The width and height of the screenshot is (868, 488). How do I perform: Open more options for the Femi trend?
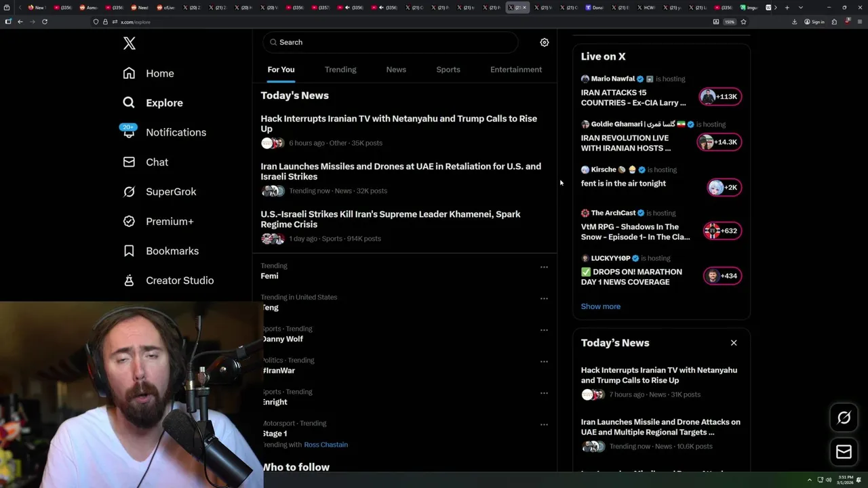(x=544, y=267)
